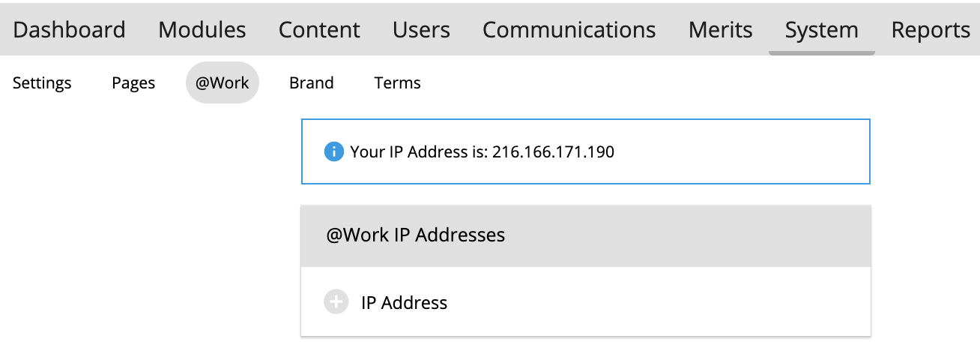Click the "Your IP Address is:" text
980x348 pixels.
(x=419, y=152)
